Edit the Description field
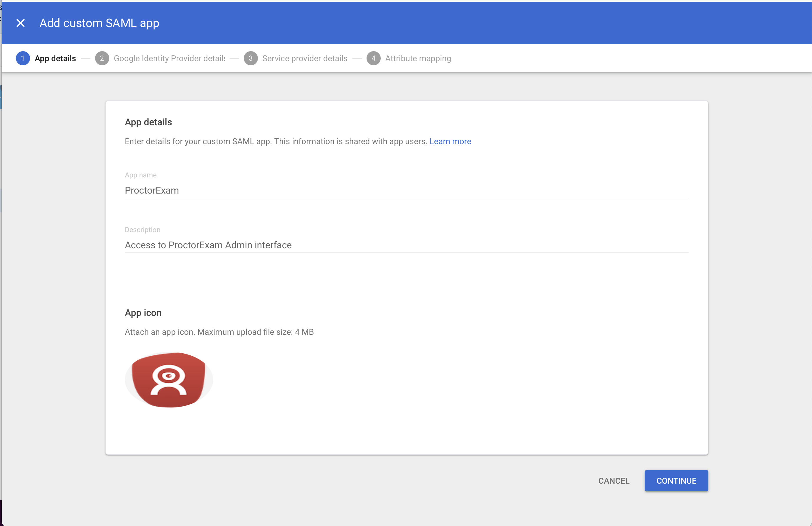Screen dimensions: 812x526 (407, 245)
